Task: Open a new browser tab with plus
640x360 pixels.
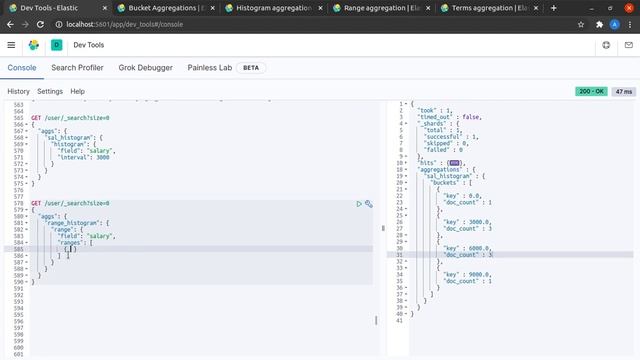Action: pos(553,8)
